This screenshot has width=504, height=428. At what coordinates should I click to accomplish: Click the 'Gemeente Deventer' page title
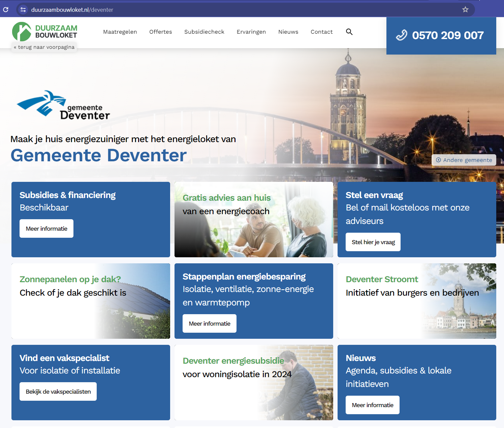pyautogui.click(x=99, y=155)
